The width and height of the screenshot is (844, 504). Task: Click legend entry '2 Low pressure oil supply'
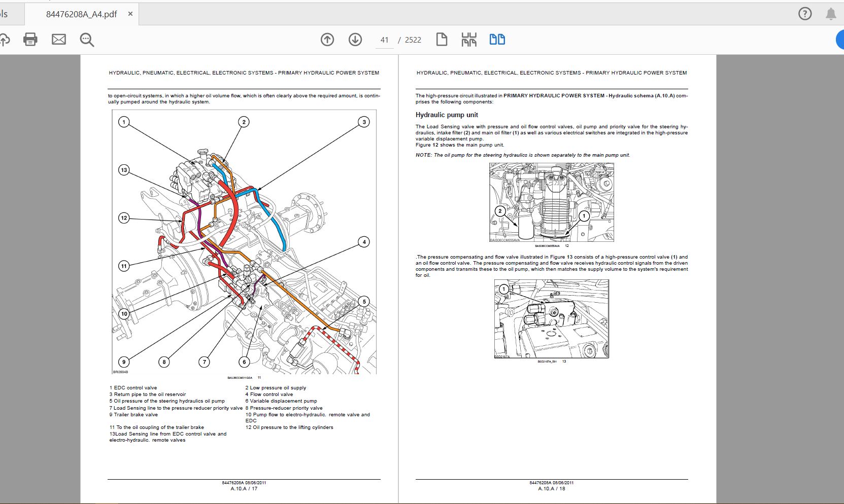tap(276, 388)
